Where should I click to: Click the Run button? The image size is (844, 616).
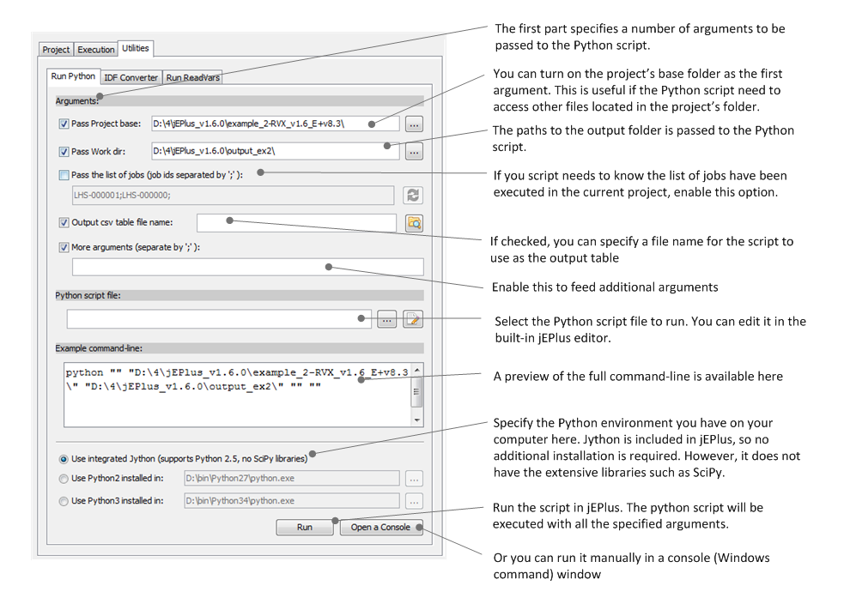click(305, 528)
